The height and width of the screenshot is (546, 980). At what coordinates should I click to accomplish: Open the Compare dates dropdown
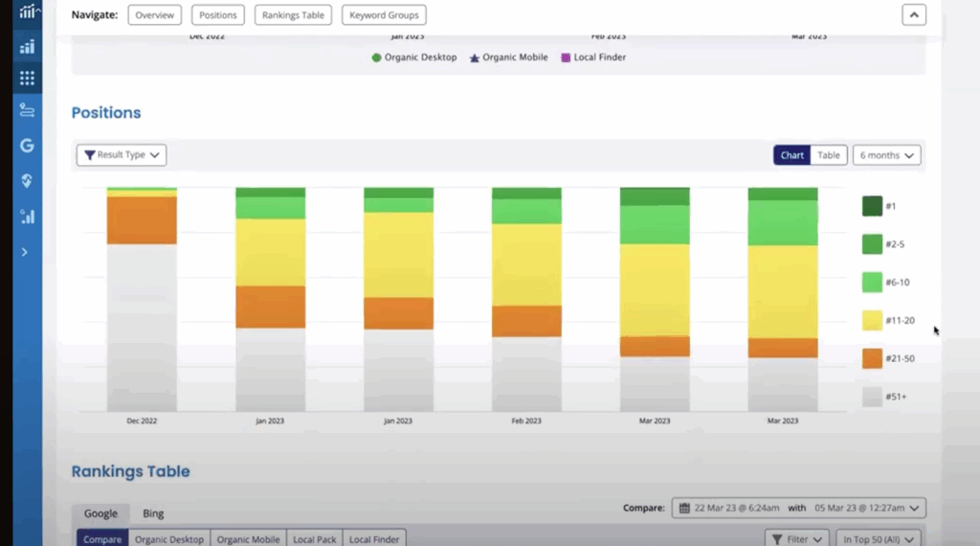pos(798,508)
